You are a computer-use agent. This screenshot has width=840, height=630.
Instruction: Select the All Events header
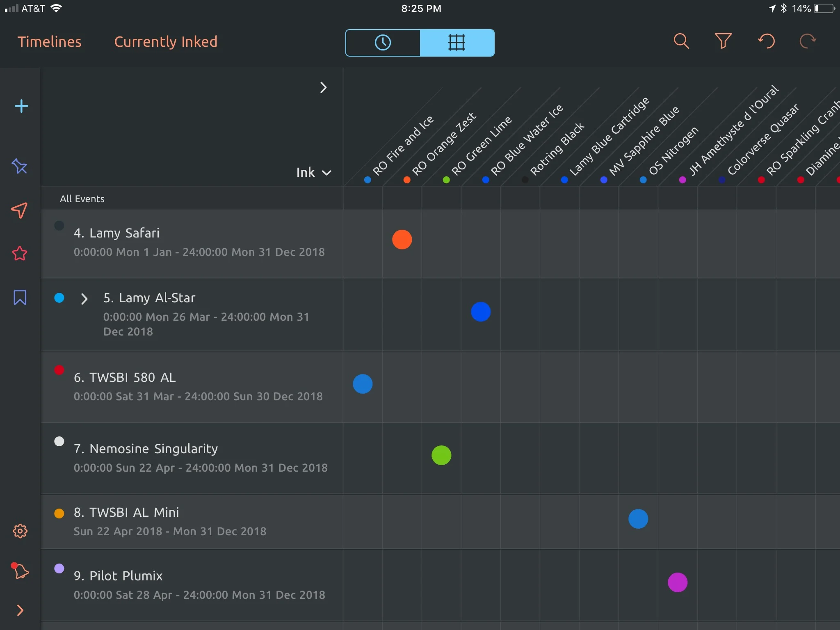coord(82,199)
